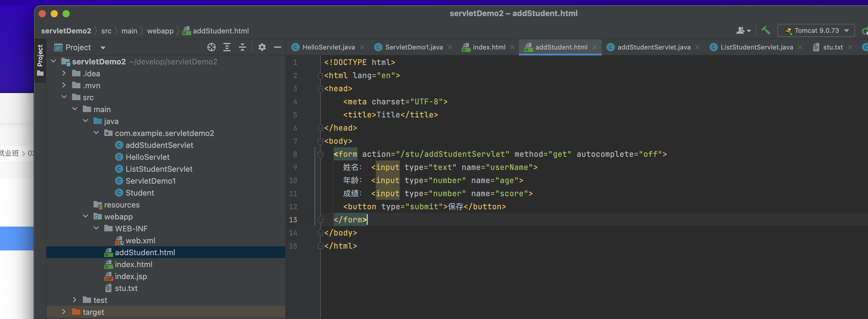Click the Collapse All icon in Project panel

[242, 47]
